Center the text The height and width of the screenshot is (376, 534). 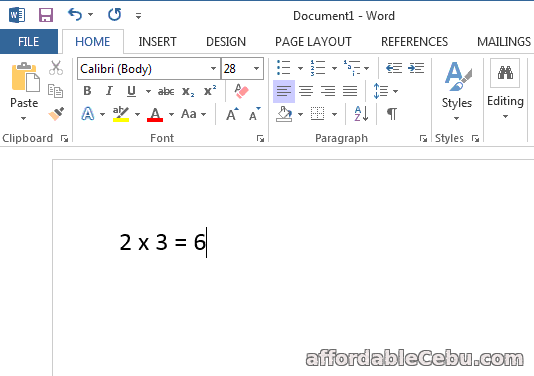[306, 91]
